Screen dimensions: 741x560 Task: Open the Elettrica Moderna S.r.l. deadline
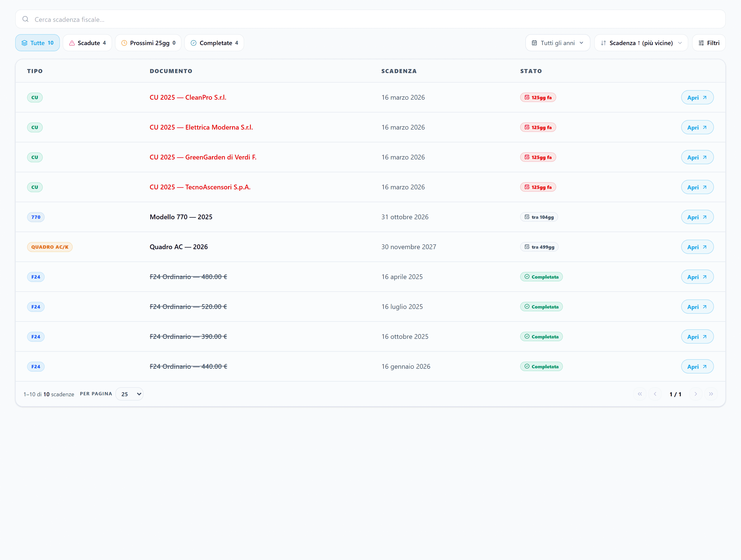pyautogui.click(x=697, y=127)
